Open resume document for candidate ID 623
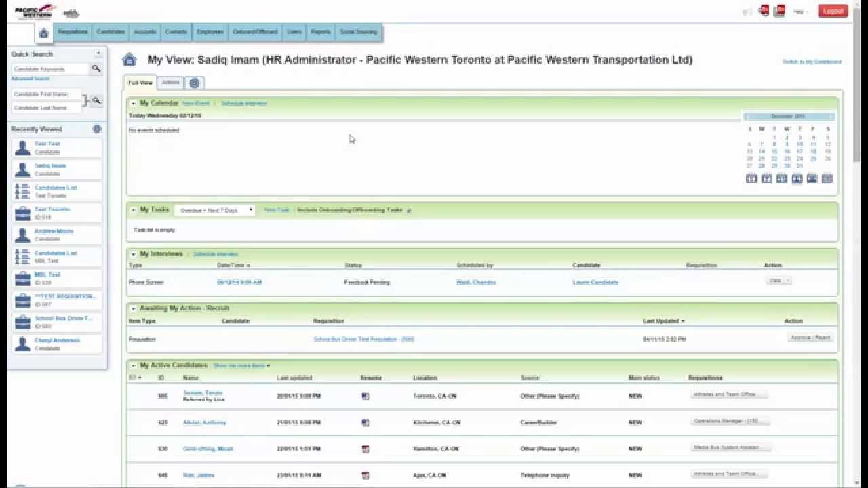The height and width of the screenshot is (488, 868). click(x=366, y=422)
